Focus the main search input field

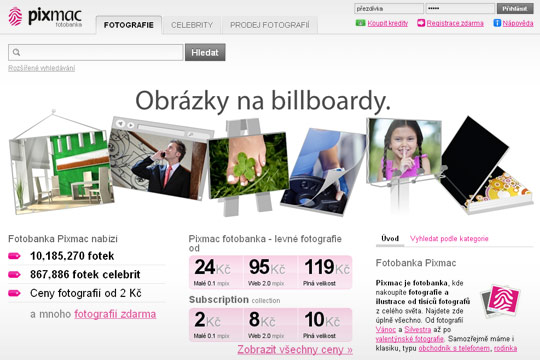[96, 52]
